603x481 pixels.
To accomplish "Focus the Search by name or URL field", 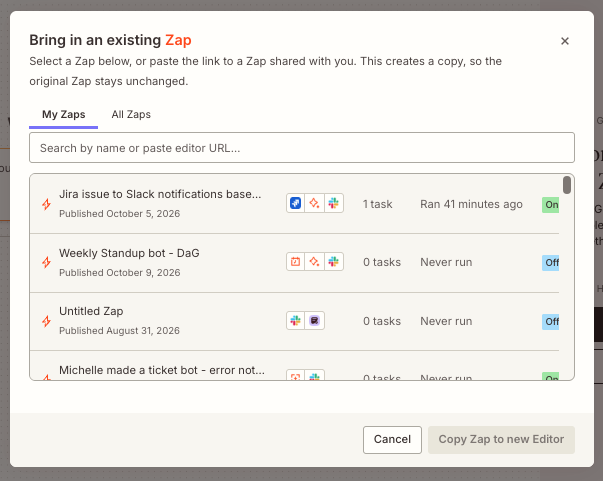I will (x=302, y=148).
